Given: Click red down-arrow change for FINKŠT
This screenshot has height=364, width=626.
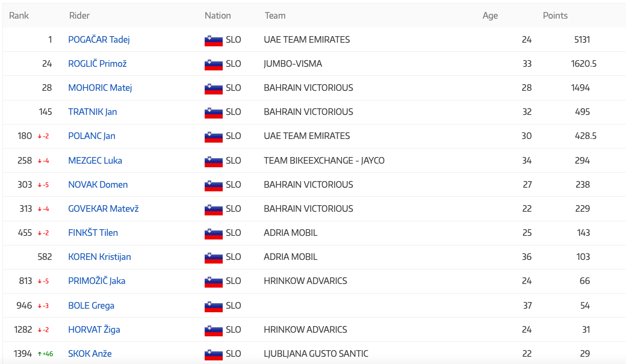Looking at the screenshot, I should 43,233.
